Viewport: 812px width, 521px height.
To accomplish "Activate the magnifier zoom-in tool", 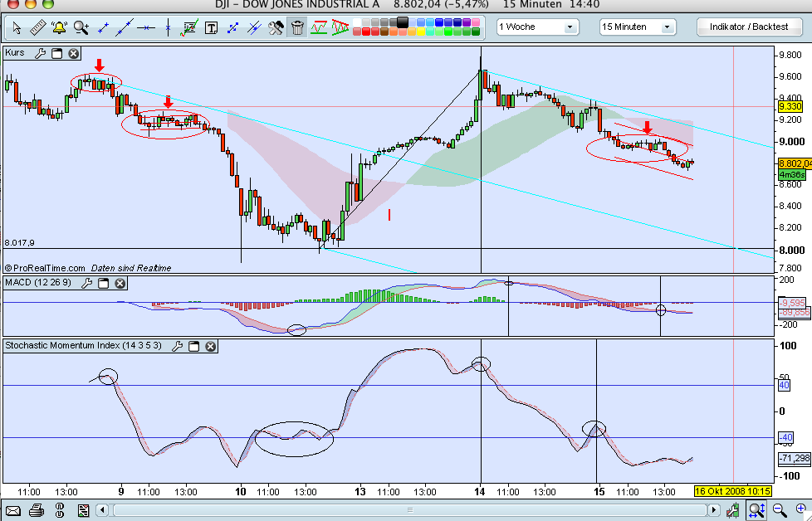I will coord(81,27).
